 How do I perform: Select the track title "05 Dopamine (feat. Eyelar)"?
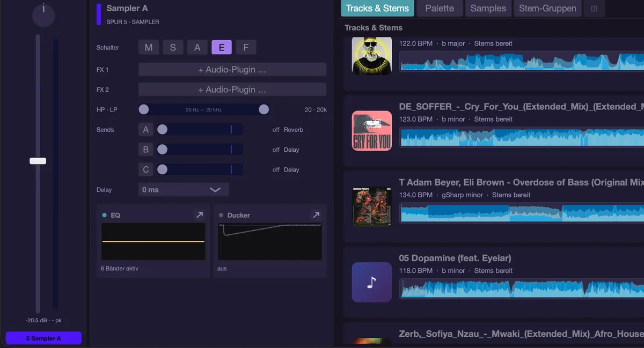[x=455, y=258]
